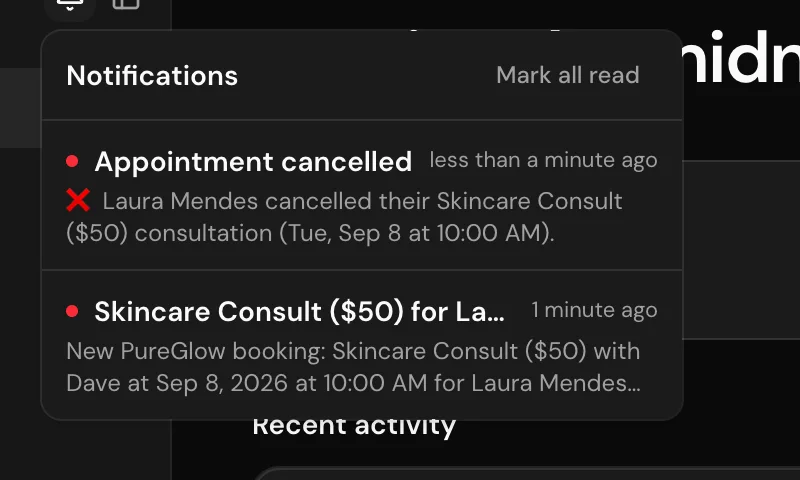
Task: Open the New PureGlow booking message text
Action: pyautogui.click(x=354, y=367)
